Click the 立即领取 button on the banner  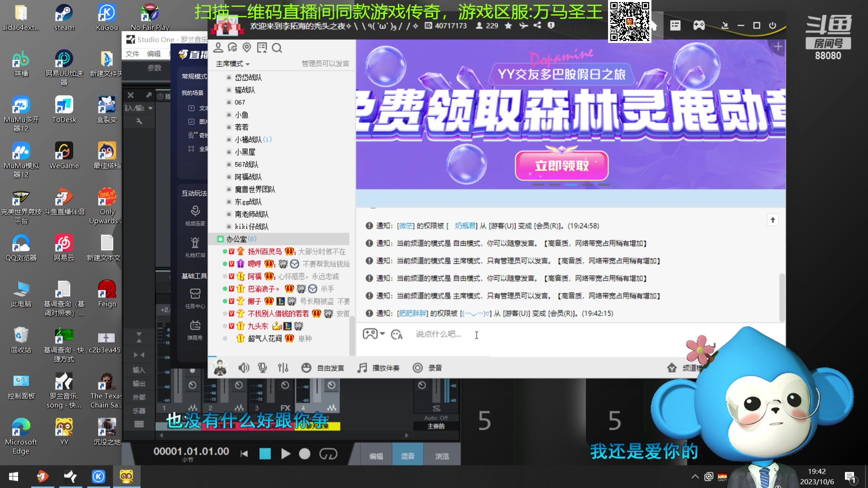(x=562, y=166)
